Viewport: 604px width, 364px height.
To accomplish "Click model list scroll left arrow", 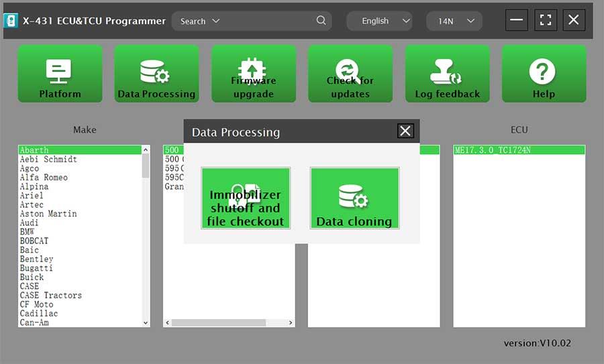I will [x=167, y=322].
